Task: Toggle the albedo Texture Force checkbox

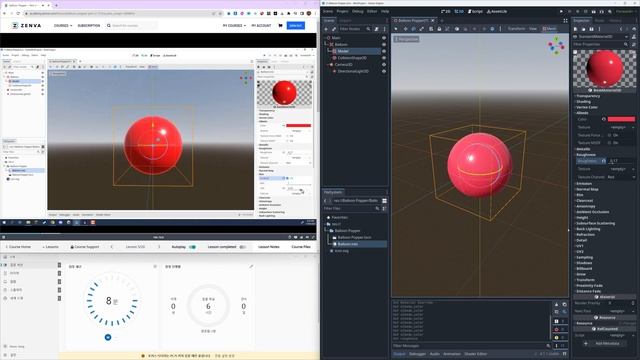Action: 610,135
